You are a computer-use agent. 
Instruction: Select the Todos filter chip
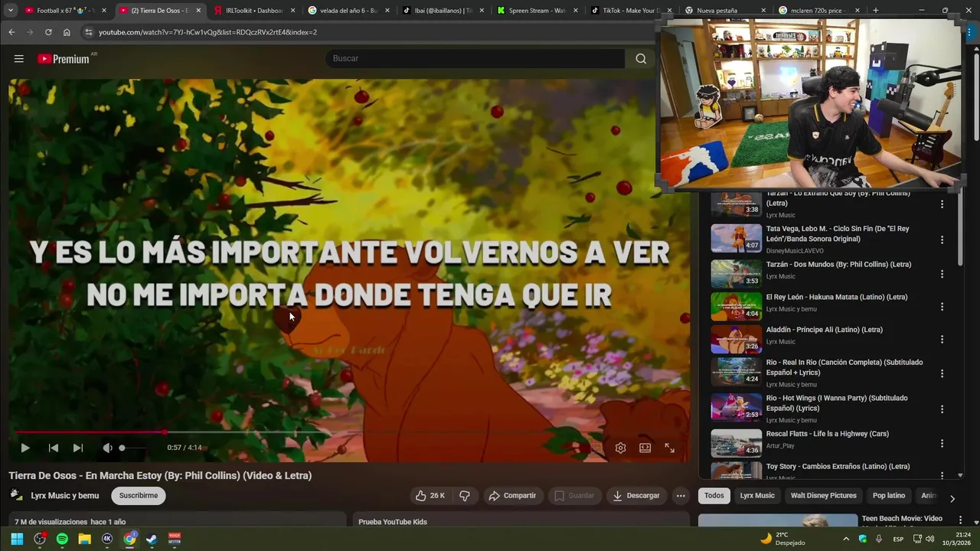pyautogui.click(x=714, y=496)
